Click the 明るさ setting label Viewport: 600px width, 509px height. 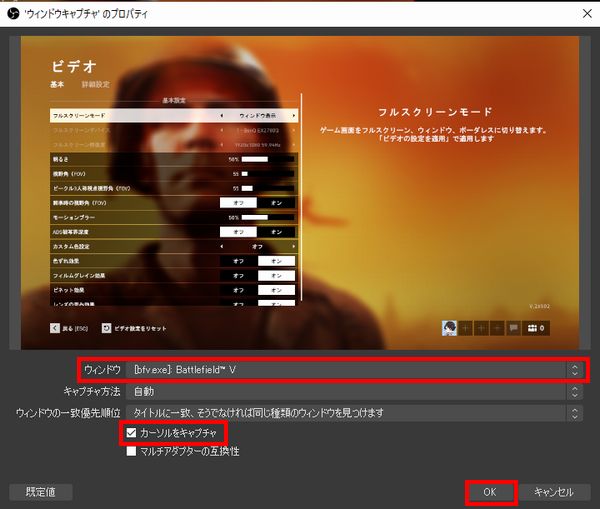60,159
